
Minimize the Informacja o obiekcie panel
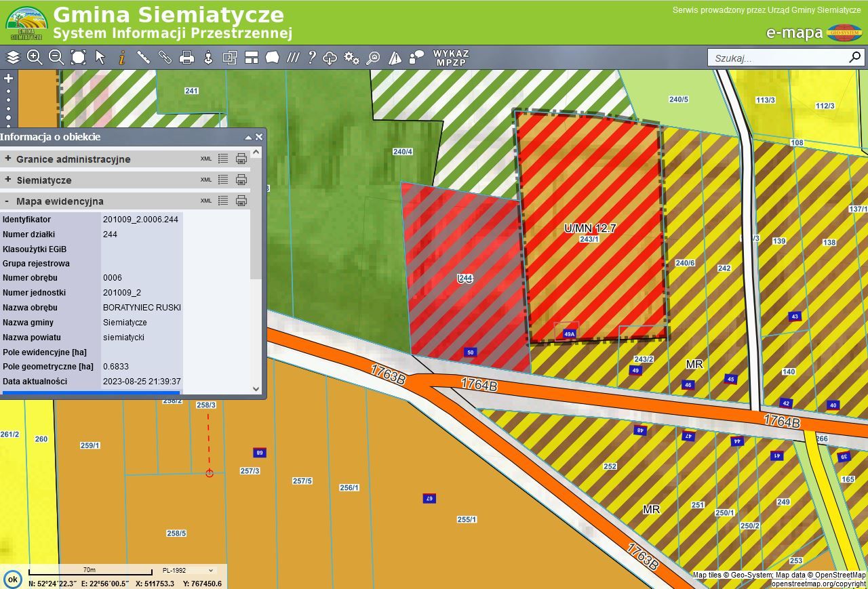248,137
